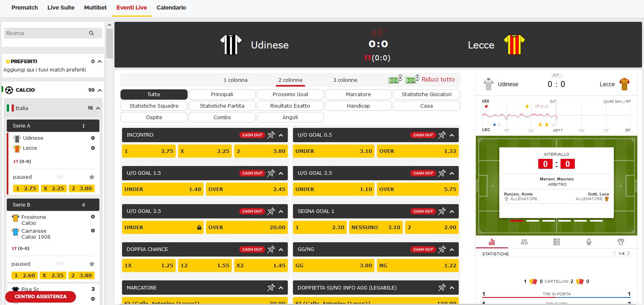Open the Multibet tab
Viewport: 644px width, 305px height.
[95, 8]
